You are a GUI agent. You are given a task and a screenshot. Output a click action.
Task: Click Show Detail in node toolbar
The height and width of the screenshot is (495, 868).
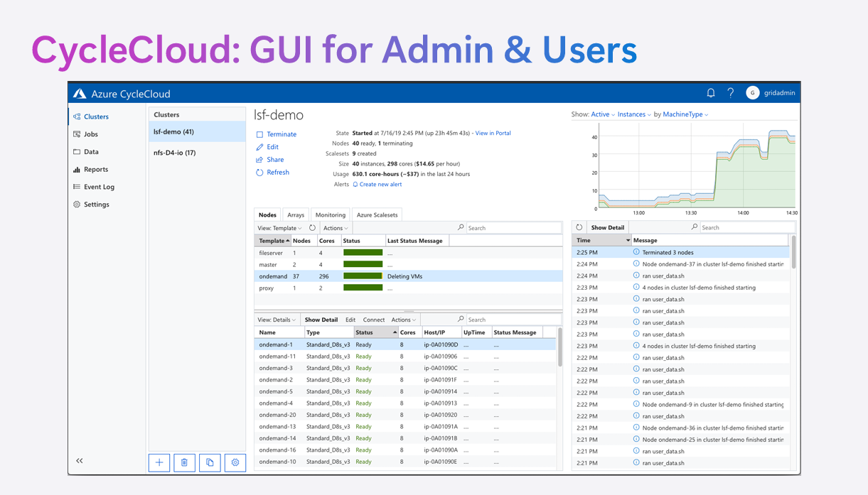point(321,320)
